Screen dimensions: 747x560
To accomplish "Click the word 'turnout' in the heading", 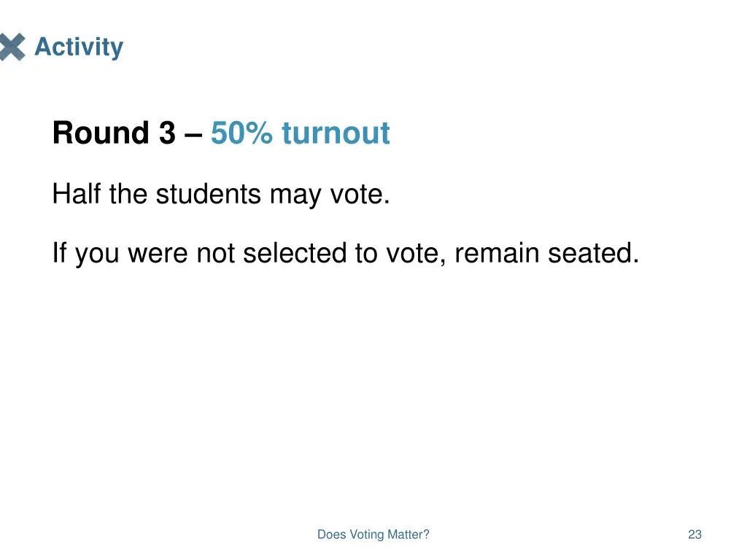I will (336, 133).
